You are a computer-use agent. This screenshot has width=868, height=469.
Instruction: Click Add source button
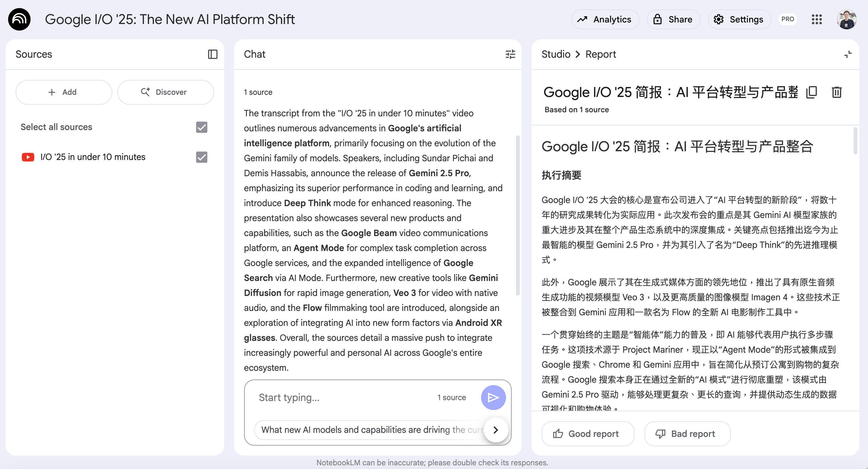coord(64,92)
